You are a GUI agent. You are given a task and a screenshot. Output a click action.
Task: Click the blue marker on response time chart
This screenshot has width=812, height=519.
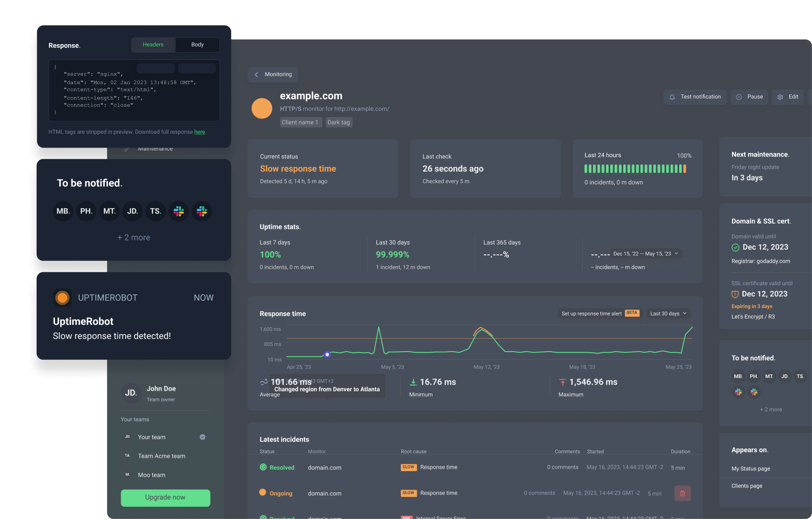coord(328,354)
